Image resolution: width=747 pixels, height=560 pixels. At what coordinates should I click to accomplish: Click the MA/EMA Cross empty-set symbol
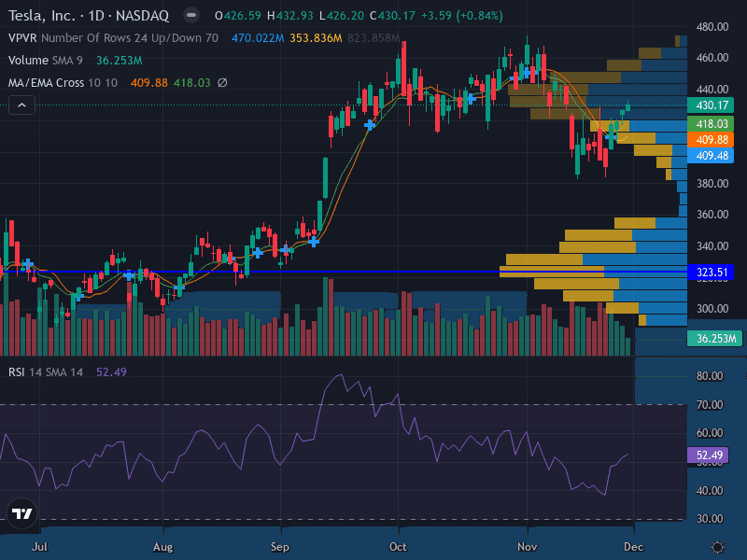222,83
